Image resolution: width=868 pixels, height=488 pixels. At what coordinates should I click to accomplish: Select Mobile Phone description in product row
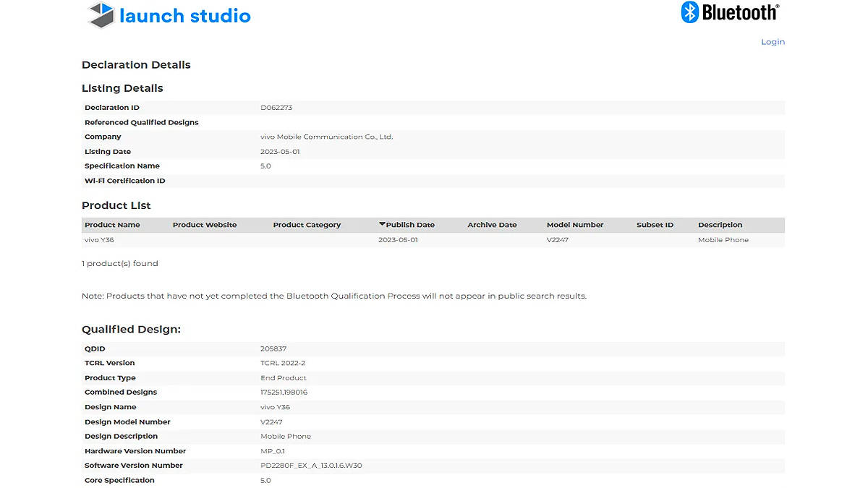coord(723,240)
